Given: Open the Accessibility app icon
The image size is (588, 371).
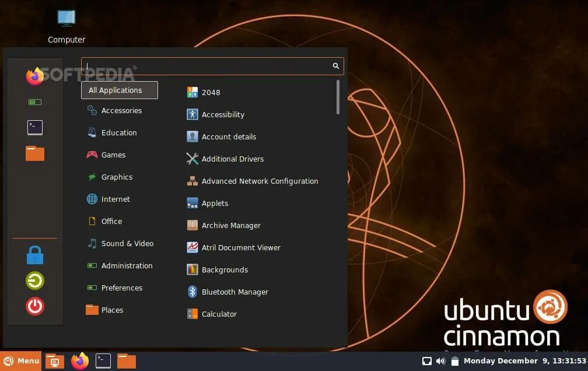Looking at the screenshot, I should [192, 114].
